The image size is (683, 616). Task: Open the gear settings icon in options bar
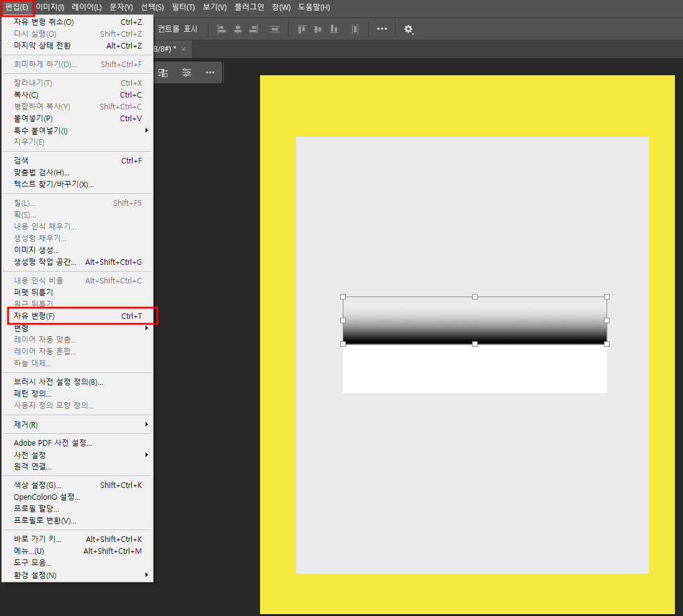(408, 29)
